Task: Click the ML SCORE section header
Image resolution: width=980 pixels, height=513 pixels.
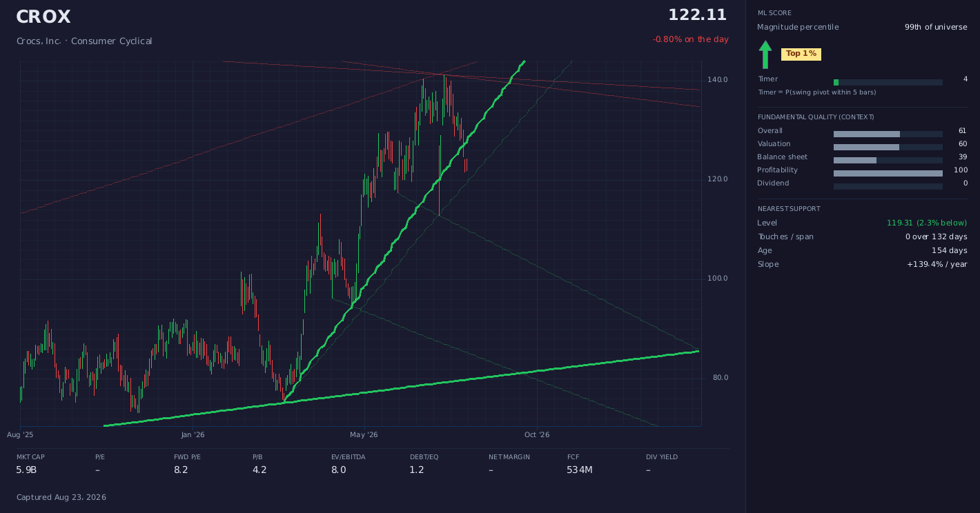Action: pos(774,13)
